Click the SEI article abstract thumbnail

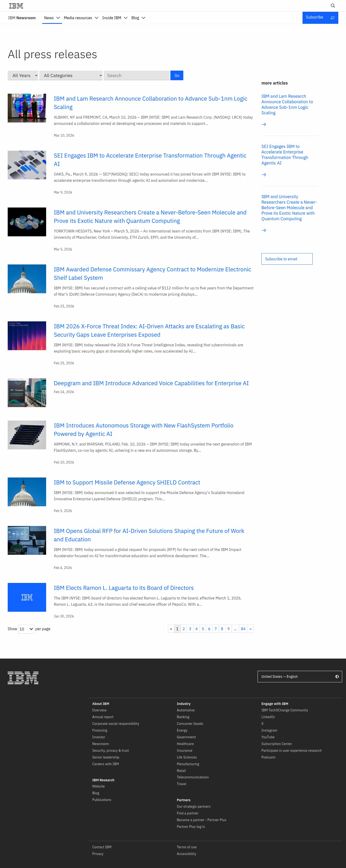click(27, 165)
